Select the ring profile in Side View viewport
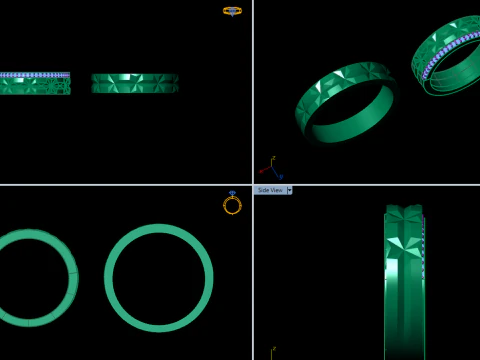The height and width of the screenshot is (360, 480). click(x=404, y=282)
